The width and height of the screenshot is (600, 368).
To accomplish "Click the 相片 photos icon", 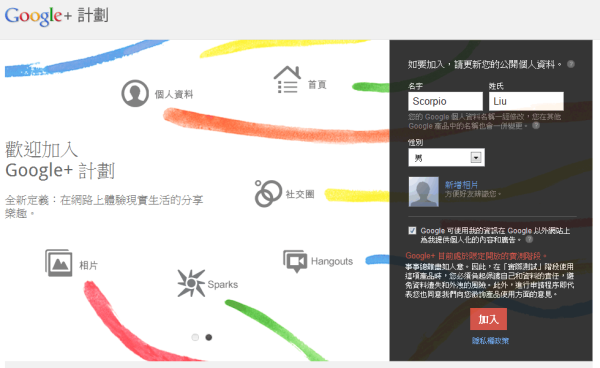I will 59,263.
